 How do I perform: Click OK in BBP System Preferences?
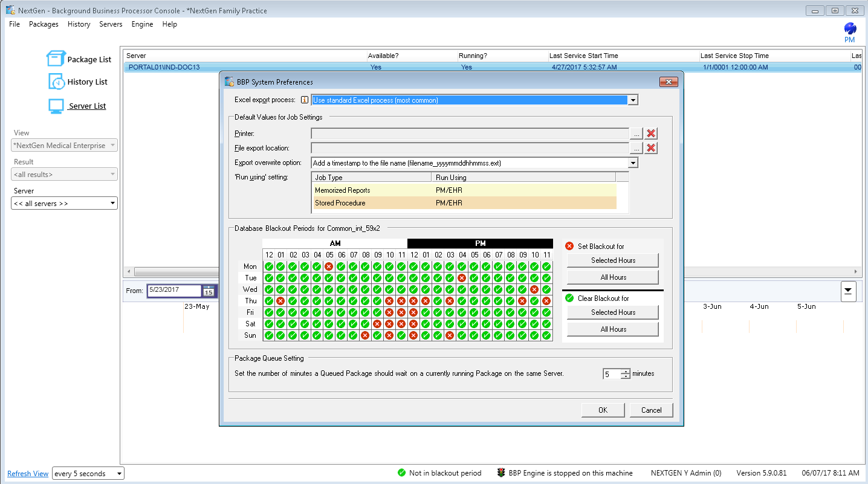[603, 410]
